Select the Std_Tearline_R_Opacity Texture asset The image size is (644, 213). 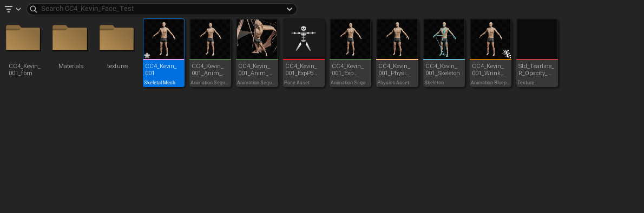click(537, 53)
